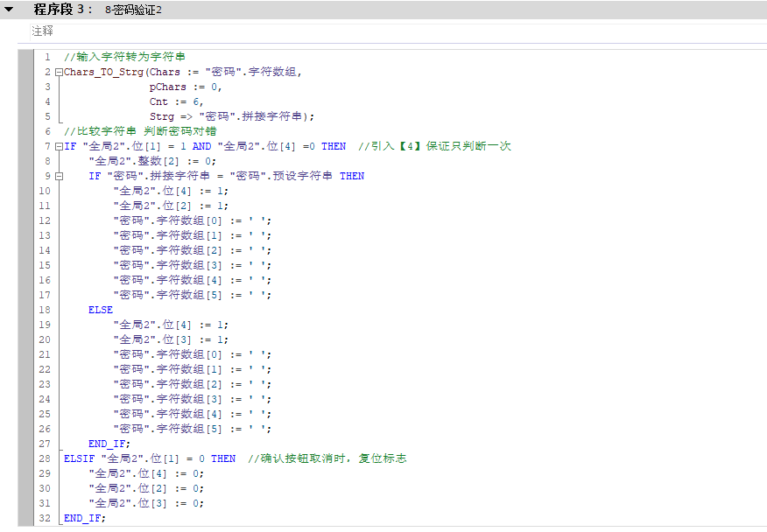Click the ELSIF keyword on line 28

[x=79, y=458]
